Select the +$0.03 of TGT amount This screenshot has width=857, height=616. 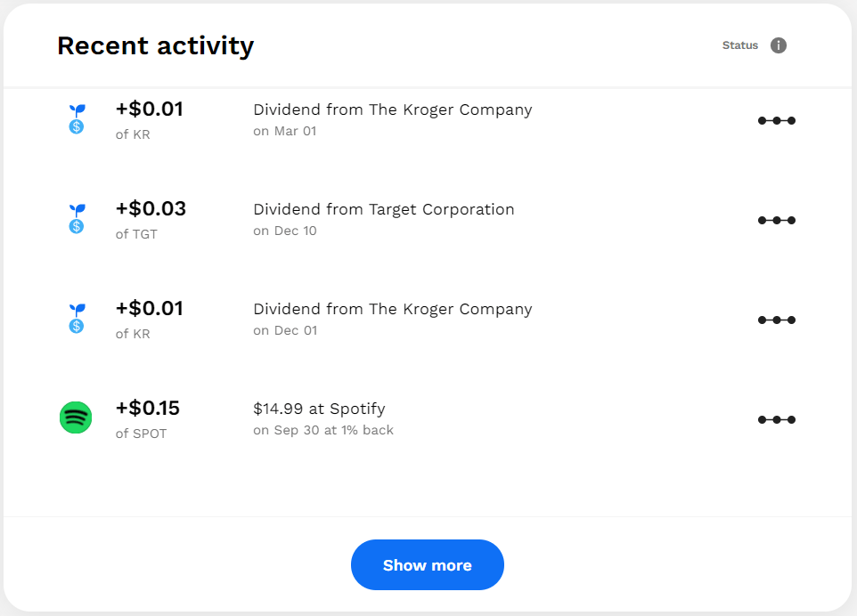click(x=151, y=209)
